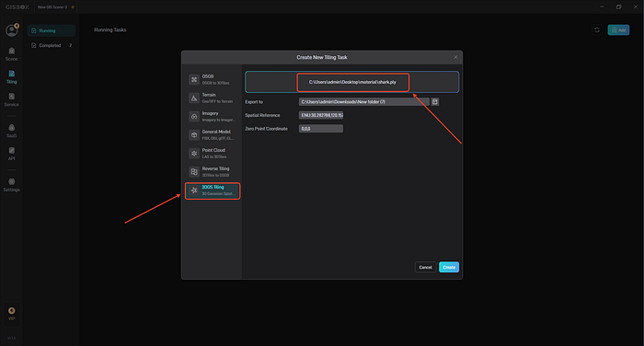The image size is (644, 346).
Task: Open the Service section
Action: click(11, 100)
